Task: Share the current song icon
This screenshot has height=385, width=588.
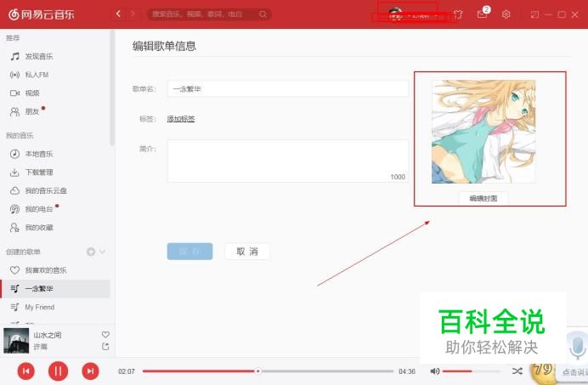Action: click(105, 347)
